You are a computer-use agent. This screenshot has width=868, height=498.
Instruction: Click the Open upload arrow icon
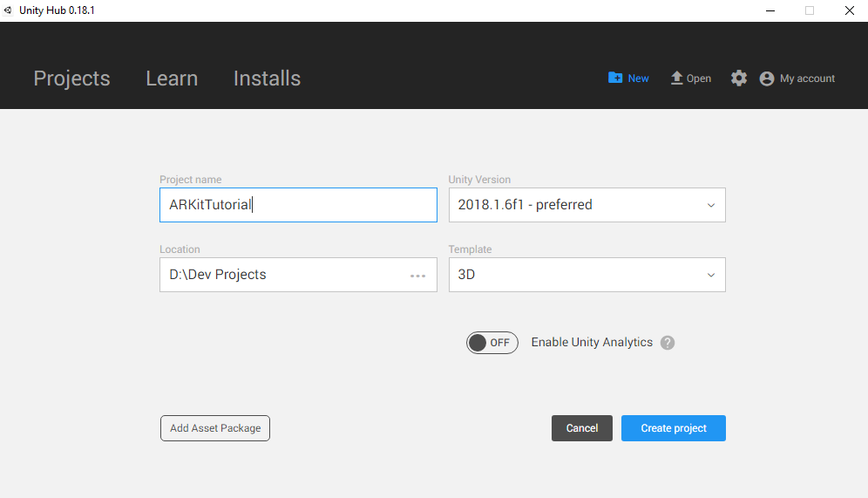coord(676,78)
